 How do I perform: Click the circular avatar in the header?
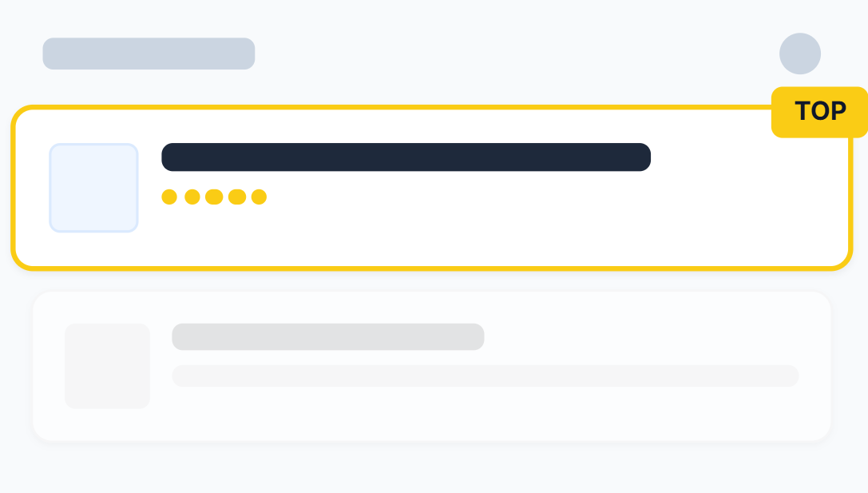pyautogui.click(x=800, y=54)
